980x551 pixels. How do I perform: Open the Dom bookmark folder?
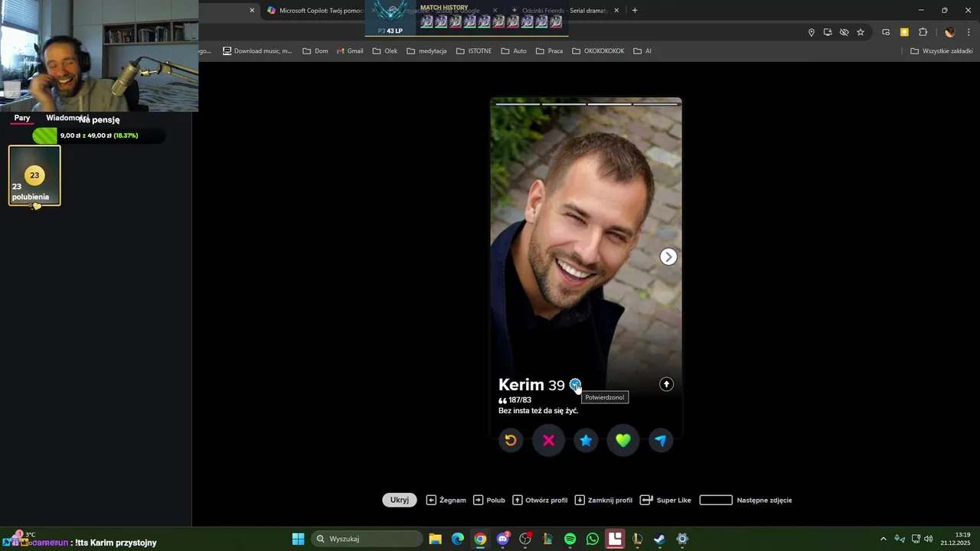coord(315,51)
